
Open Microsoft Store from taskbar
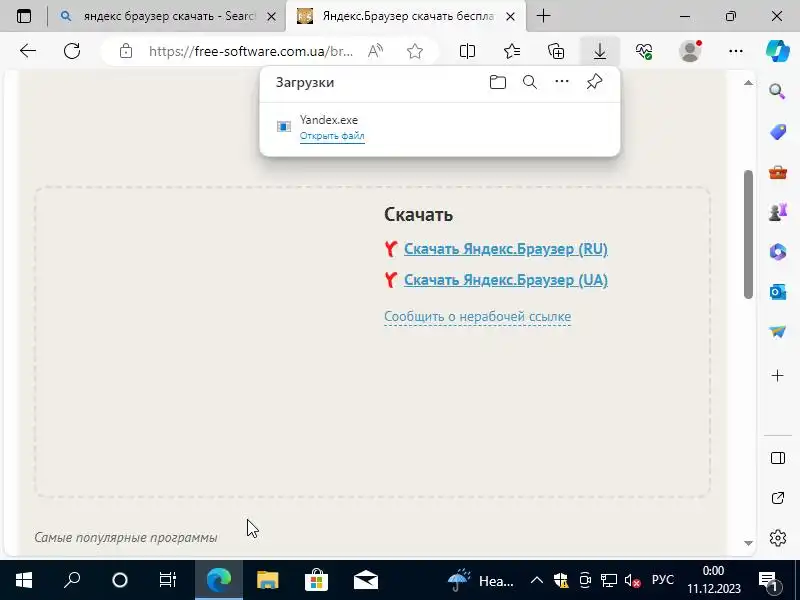[316, 580]
